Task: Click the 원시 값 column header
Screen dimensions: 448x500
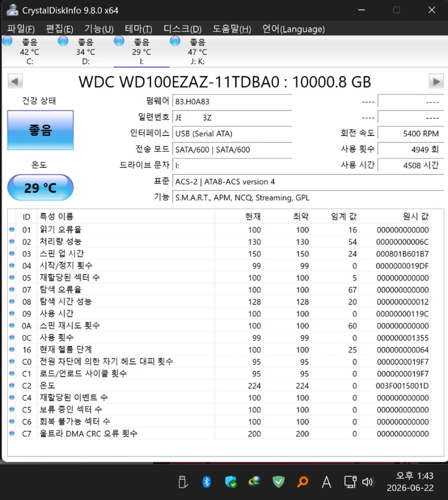Action: pyautogui.click(x=394, y=216)
